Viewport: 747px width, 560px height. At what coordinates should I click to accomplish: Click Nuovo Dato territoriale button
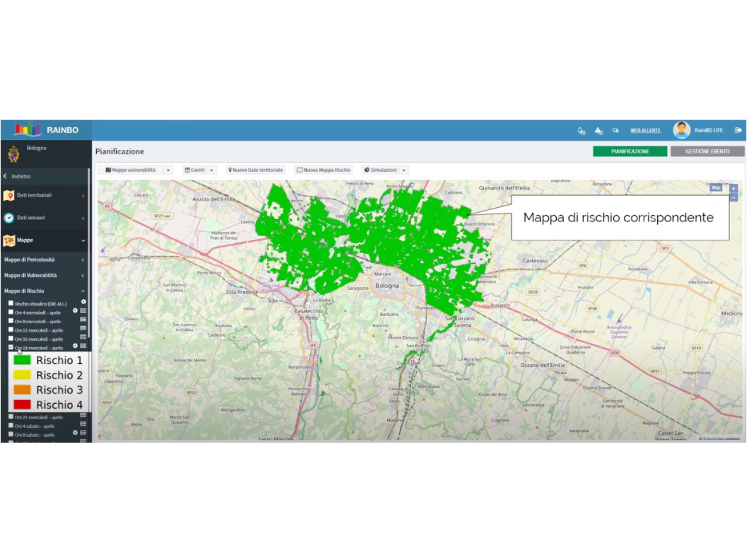tap(256, 170)
